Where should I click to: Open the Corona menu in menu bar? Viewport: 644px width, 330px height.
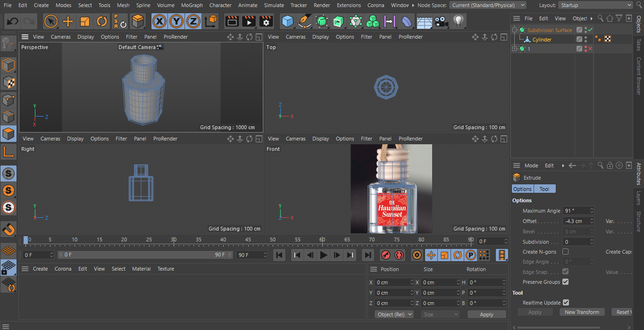376,5
